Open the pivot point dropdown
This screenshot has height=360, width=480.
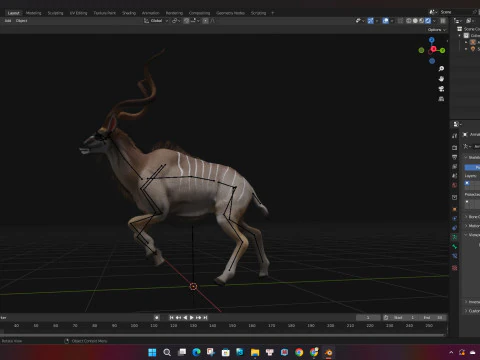point(176,21)
